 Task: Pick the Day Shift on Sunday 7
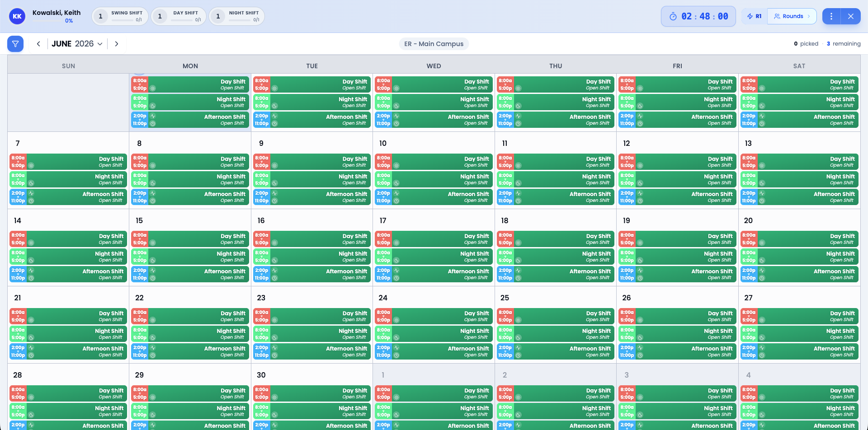(x=68, y=162)
